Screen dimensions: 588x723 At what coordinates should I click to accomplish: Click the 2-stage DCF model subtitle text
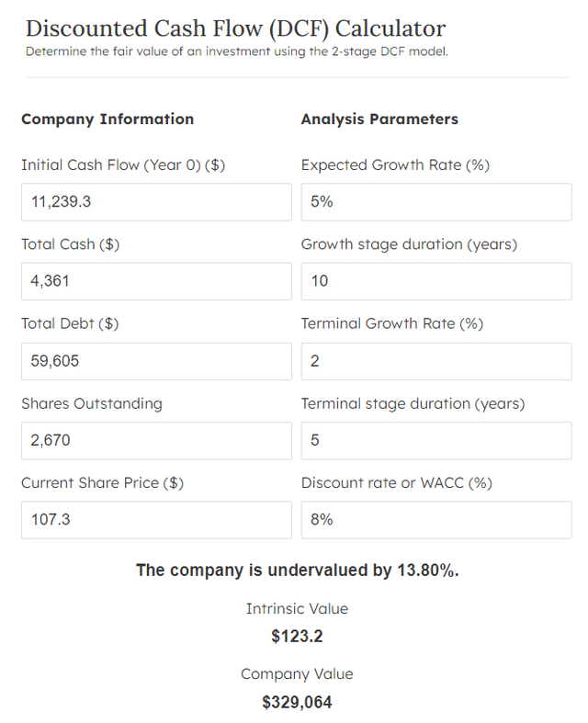click(x=237, y=51)
